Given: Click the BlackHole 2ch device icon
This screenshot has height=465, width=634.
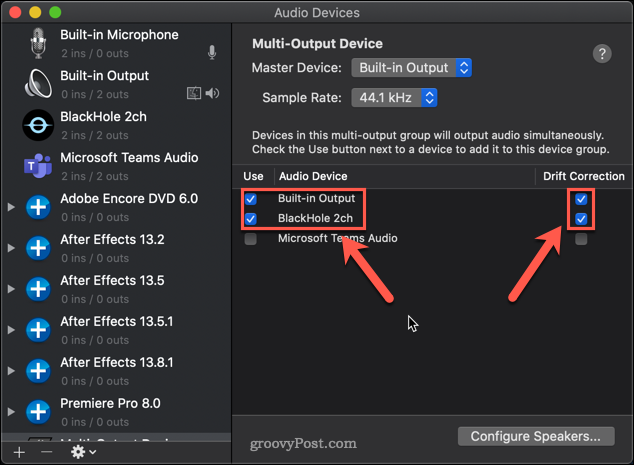Looking at the screenshot, I should point(38,126).
